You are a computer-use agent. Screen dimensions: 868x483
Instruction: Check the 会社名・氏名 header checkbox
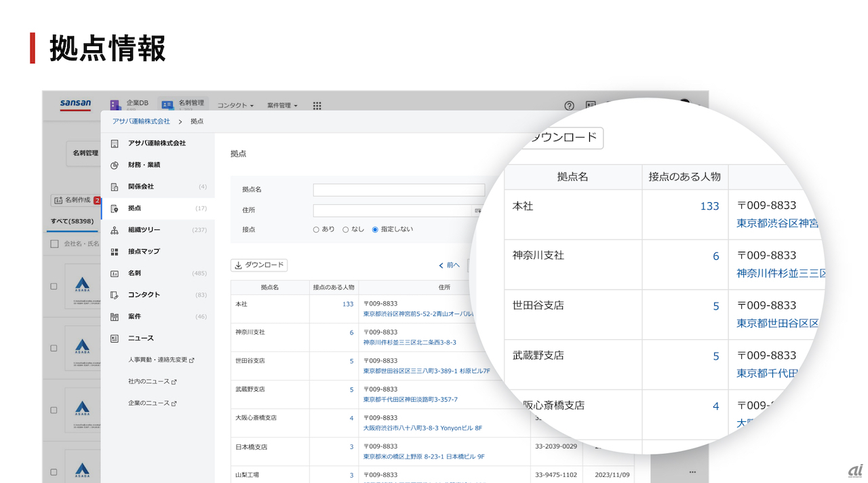coord(55,244)
